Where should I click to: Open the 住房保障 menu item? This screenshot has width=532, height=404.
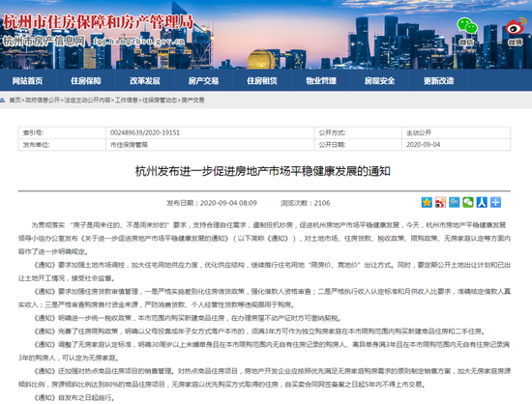86,80
